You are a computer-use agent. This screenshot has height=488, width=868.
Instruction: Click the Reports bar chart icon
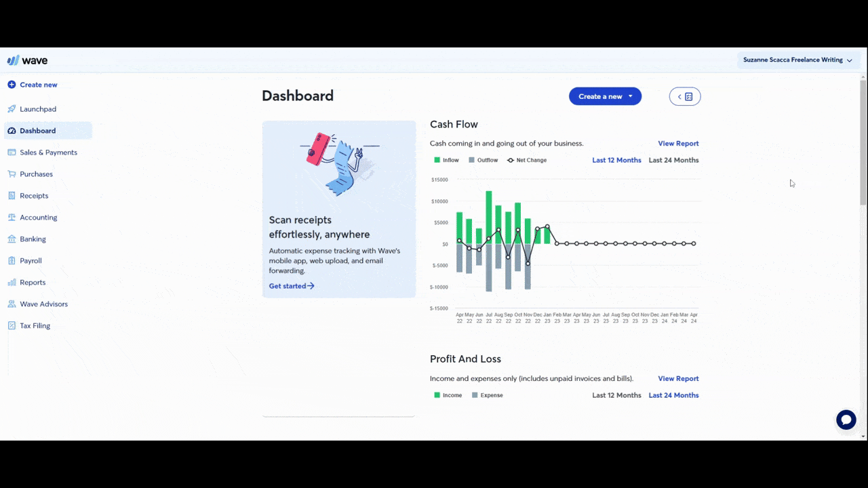[12, 283]
